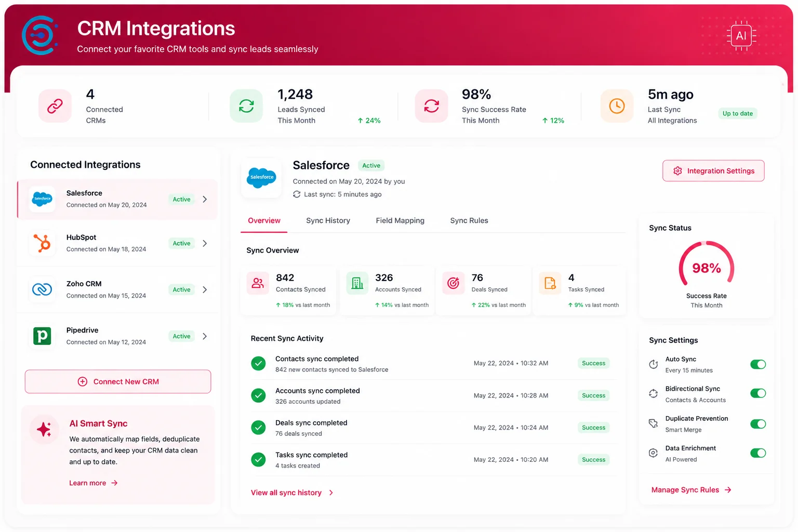Click the Pipedrive logo icon

click(x=42, y=336)
